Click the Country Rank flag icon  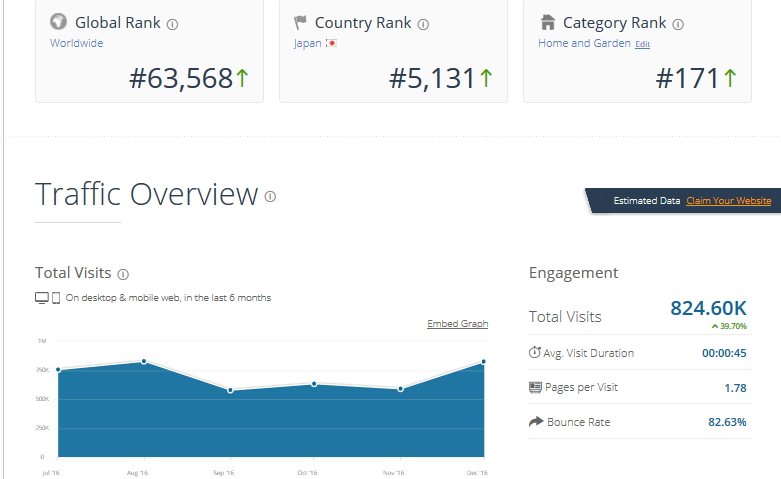pyautogui.click(x=301, y=22)
